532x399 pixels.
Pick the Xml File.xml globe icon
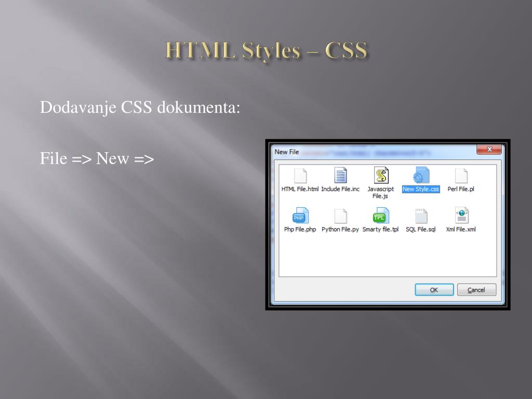point(462,216)
